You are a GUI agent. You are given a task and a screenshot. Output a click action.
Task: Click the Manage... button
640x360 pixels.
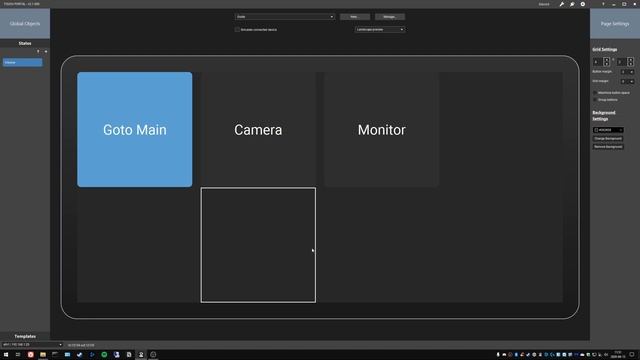click(390, 17)
